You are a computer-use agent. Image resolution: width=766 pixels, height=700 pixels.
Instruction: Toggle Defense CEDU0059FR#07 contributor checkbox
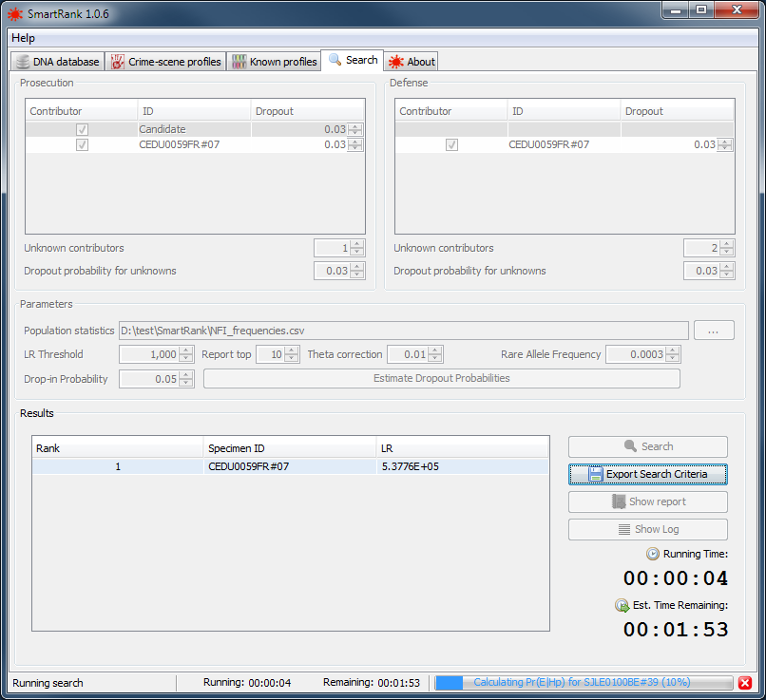(451, 145)
